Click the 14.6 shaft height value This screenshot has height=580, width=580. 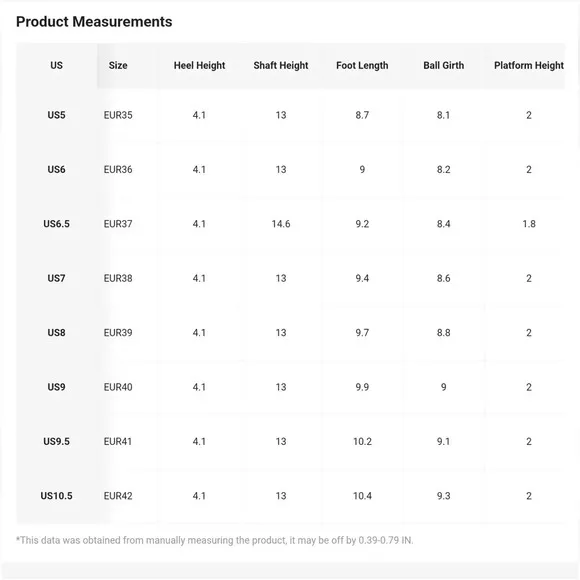281,224
